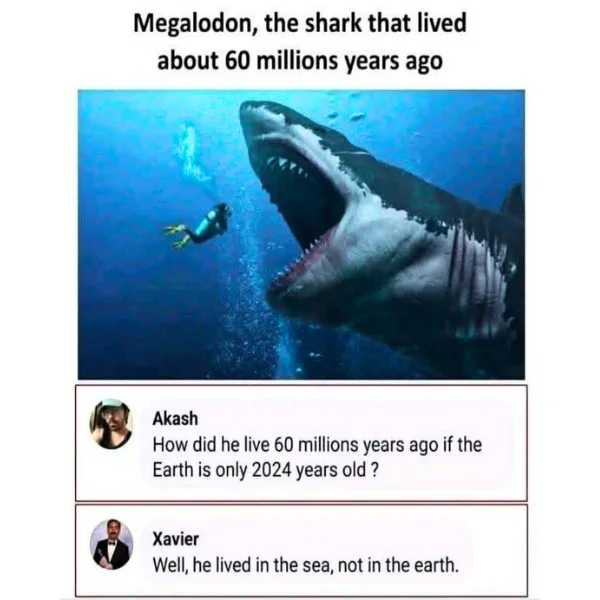Image resolution: width=600 pixels, height=600 pixels.
Task: Select Akash's comment about Earth's age
Action: (x=317, y=457)
